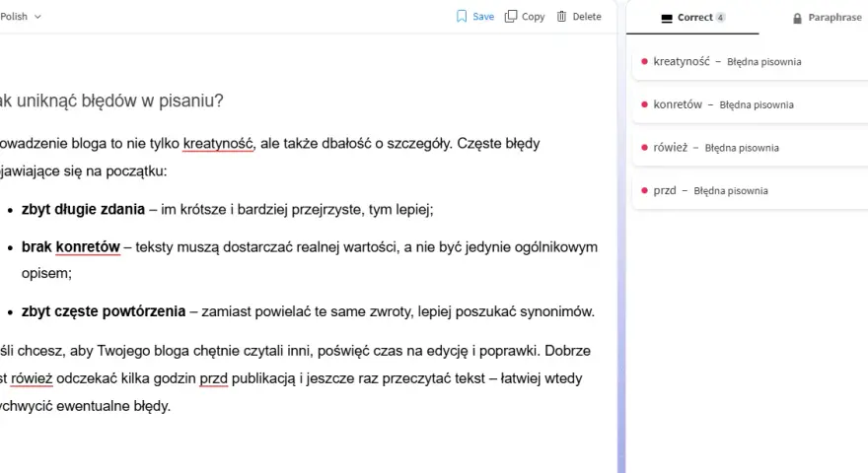
Task: Switch to the Correct tab
Action: pos(692,18)
